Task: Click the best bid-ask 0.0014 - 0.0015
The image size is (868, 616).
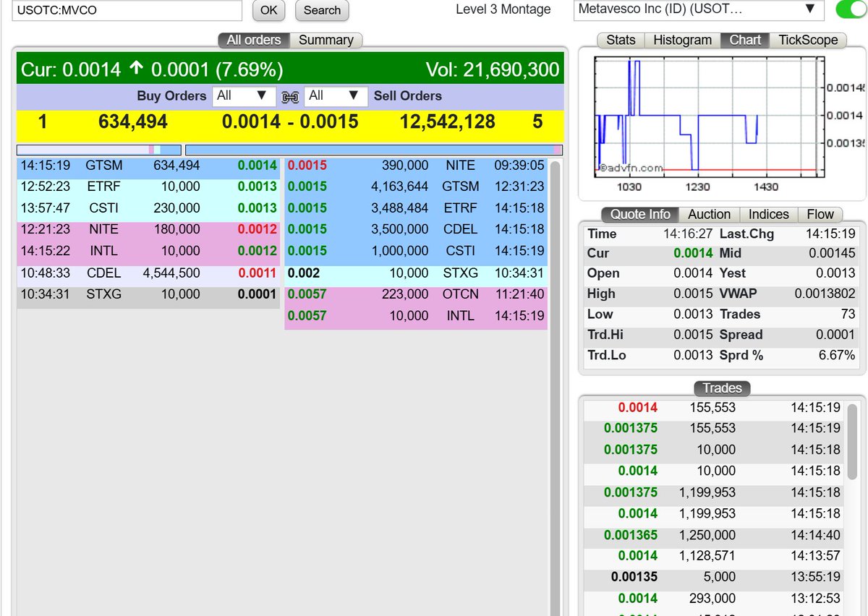Action: click(290, 122)
